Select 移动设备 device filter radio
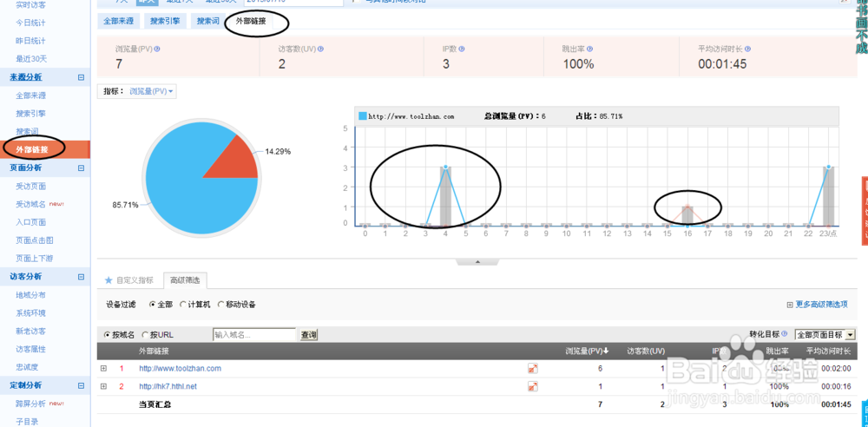868x427 pixels. click(220, 305)
